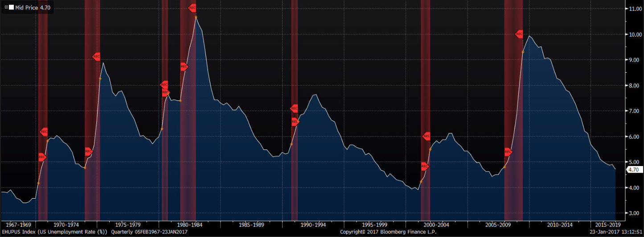
Task: Click the REC flag ending the 2001 recession
Action: tap(427, 136)
